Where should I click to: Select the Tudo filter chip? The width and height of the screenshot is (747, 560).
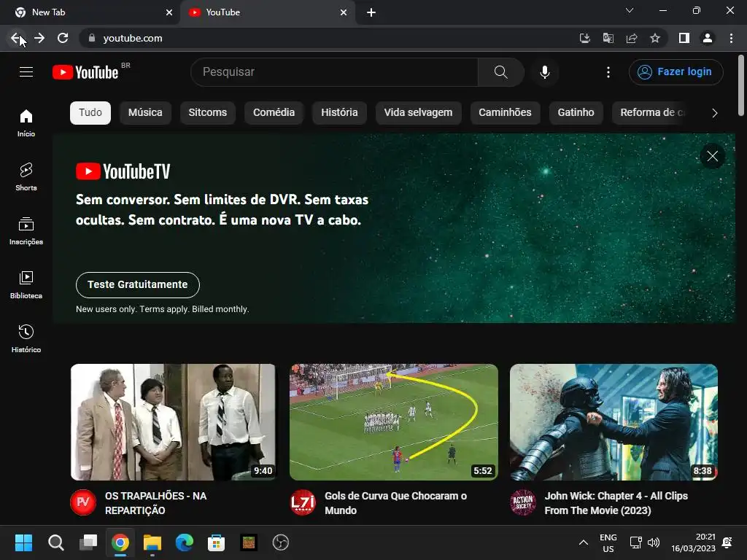(90, 113)
